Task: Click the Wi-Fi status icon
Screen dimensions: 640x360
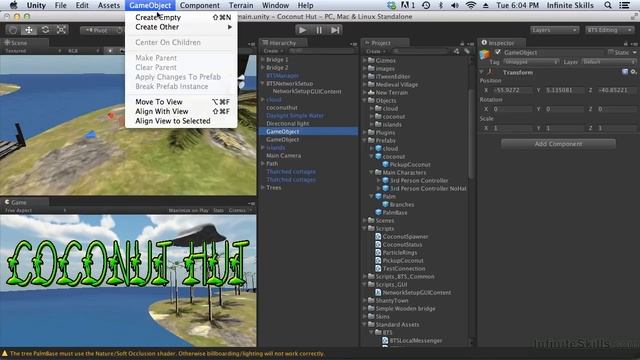Action: 471,5
